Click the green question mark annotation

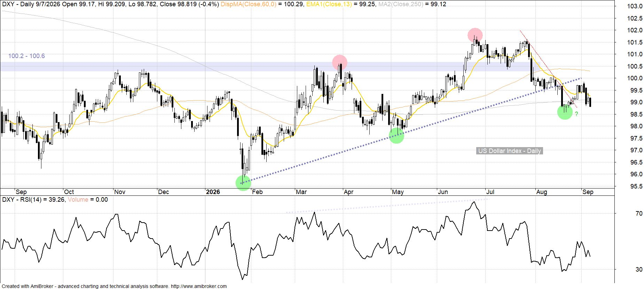pos(576,114)
